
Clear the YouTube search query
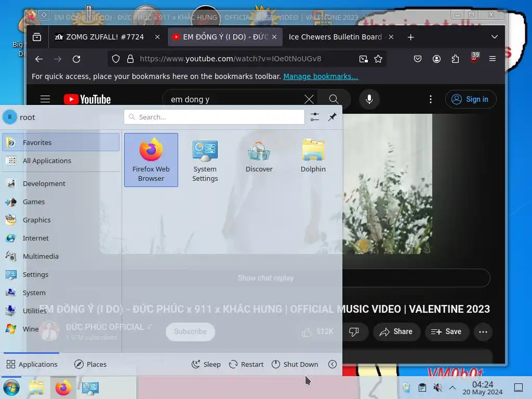pyautogui.click(x=309, y=99)
